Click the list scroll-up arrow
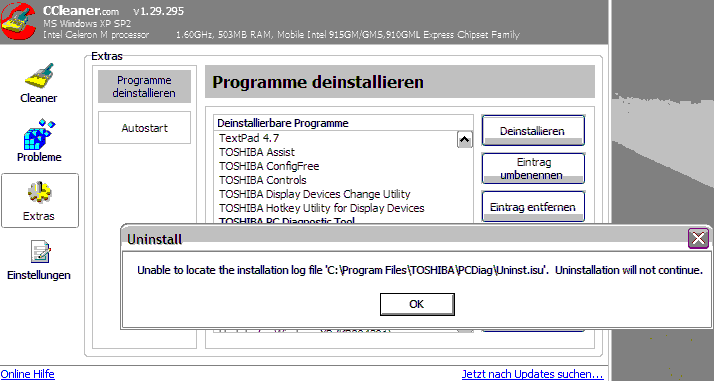Image resolution: width=714 pixels, height=384 pixels. point(464,139)
